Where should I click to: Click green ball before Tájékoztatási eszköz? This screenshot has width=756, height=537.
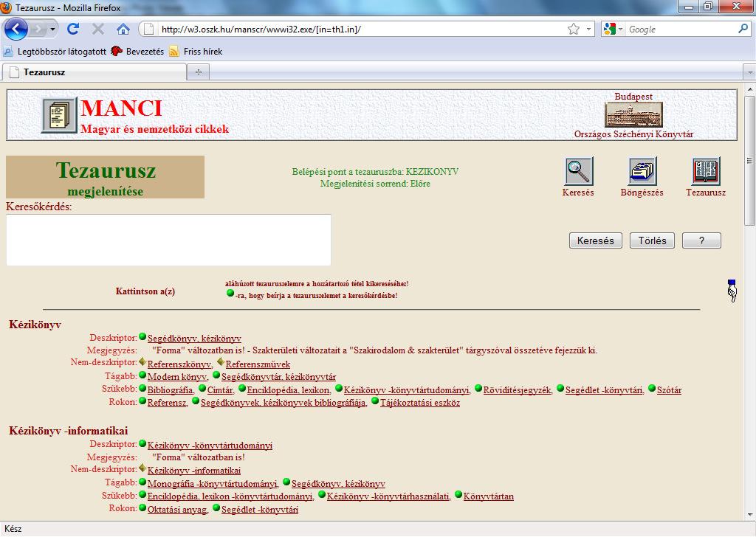(375, 401)
